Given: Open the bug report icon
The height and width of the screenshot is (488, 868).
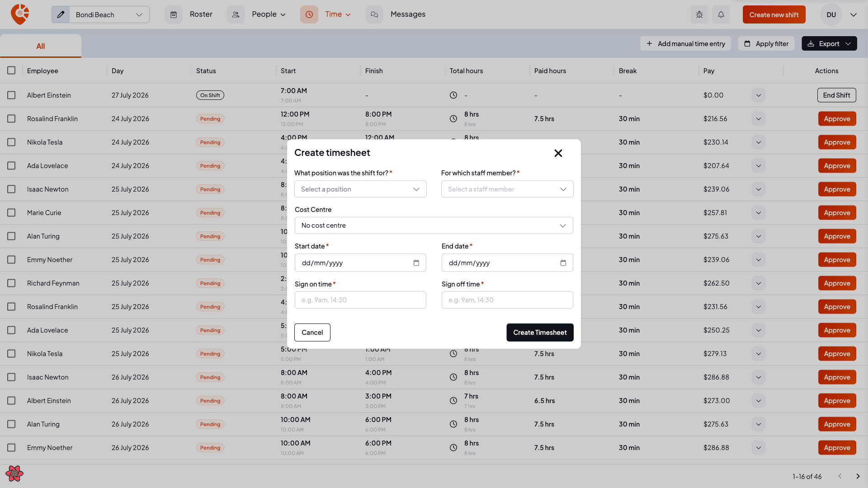Looking at the screenshot, I should click(x=699, y=14).
